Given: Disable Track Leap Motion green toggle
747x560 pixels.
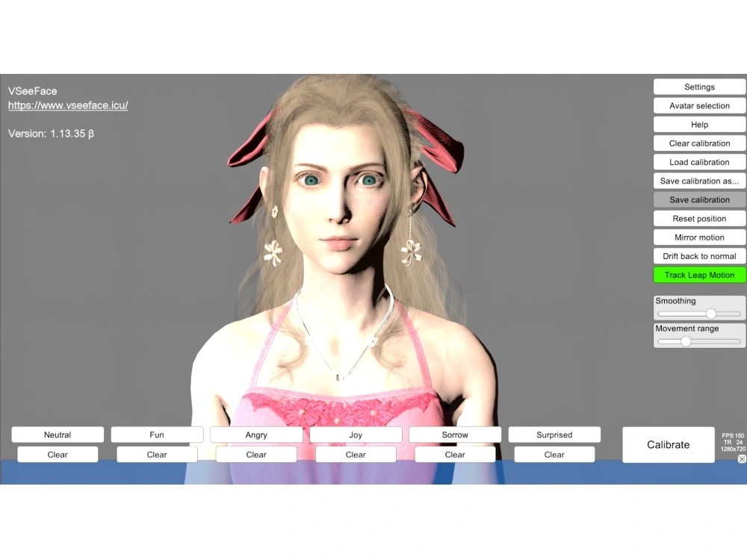Looking at the screenshot, I should (x=699, y=276).
